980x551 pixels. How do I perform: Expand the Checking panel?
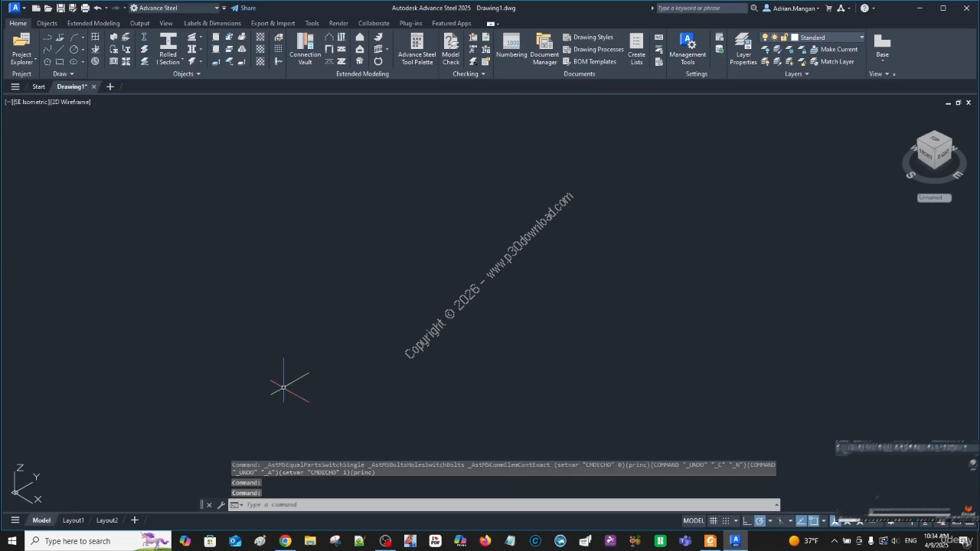[x=469, y=74]
